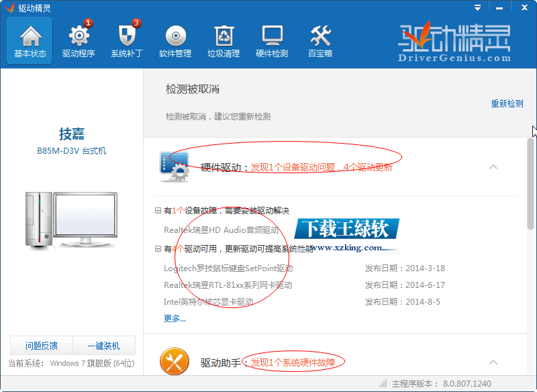Collapse the 有4个驱动可用 tree node

[x=158, y=249]
